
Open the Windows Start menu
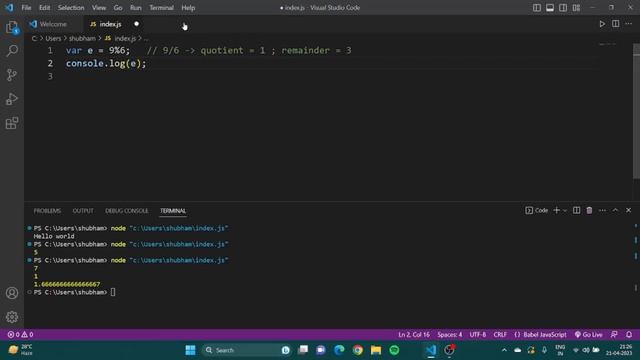tap(190, 350)
